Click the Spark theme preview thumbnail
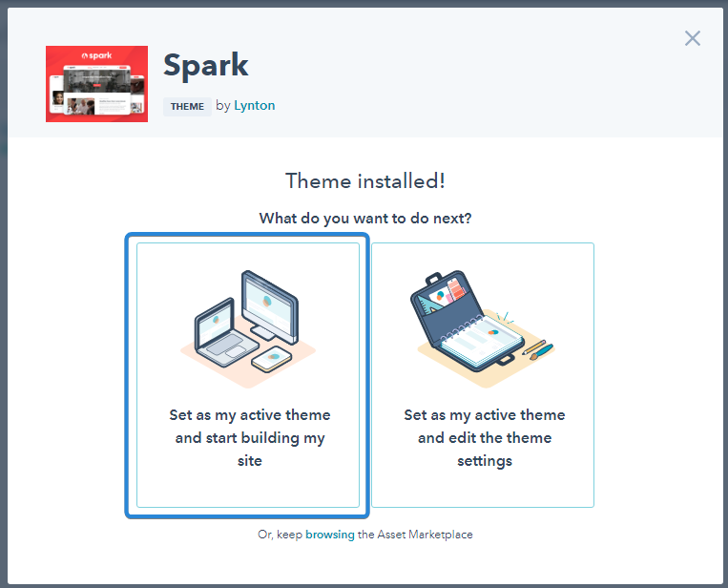728x588 pixels. click(96, 84)
